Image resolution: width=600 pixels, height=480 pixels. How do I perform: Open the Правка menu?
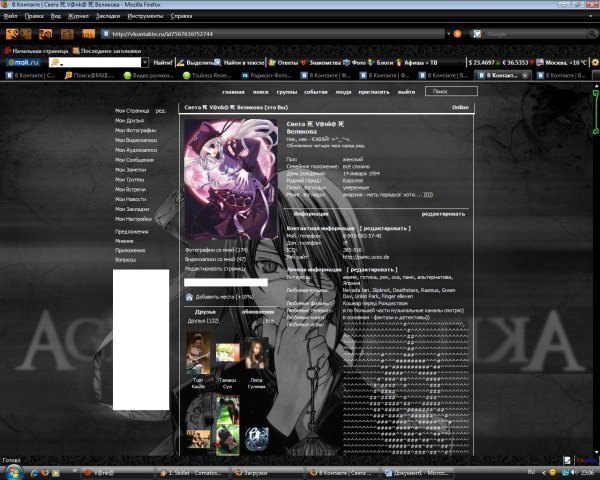tap(34, 16)
